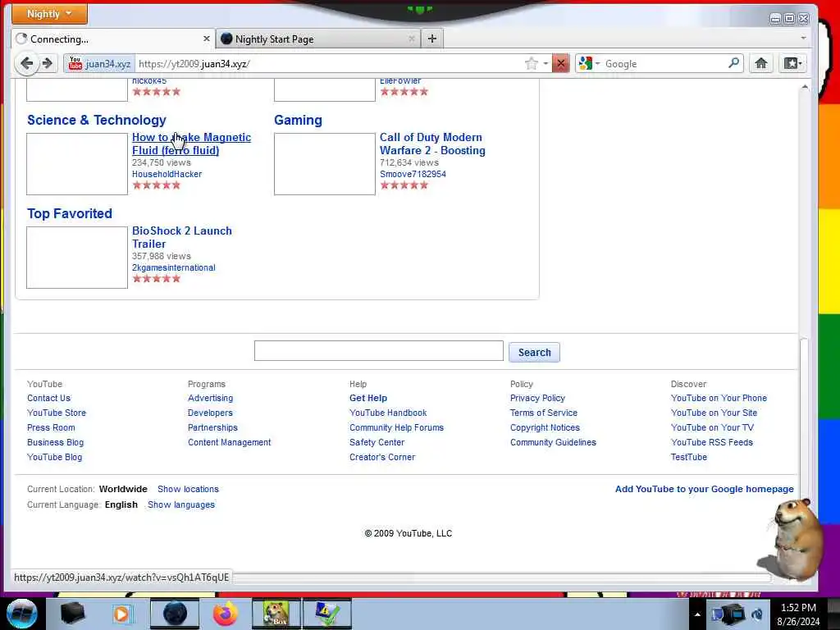The image size is (840, 630).
Task: Open the hamster Box taskbar icon
Action: [276, 614]
